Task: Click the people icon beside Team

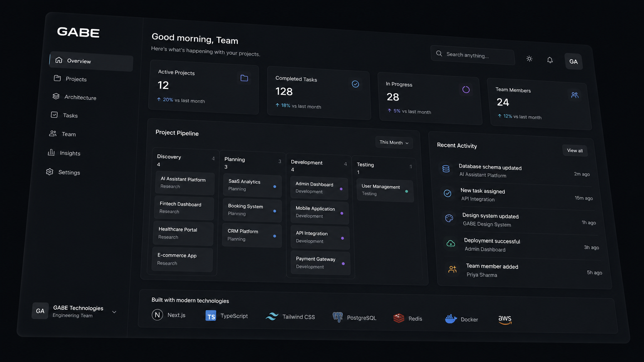Action: click(x=53, y=133)
